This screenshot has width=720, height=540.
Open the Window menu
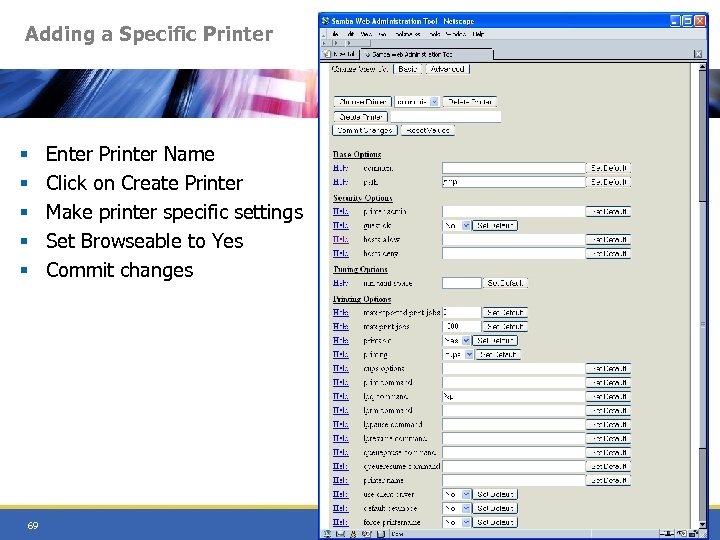(456, 34)
